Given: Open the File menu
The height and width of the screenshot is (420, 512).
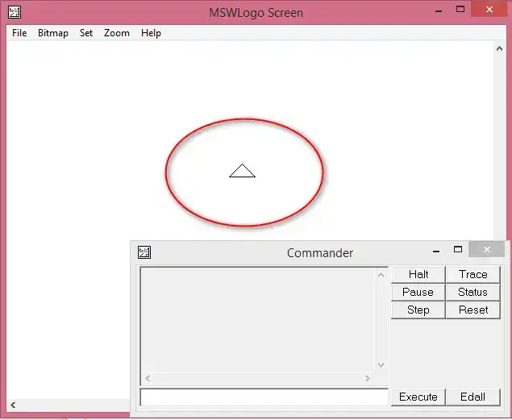Looking at the screenshot, I should (19, 33).
